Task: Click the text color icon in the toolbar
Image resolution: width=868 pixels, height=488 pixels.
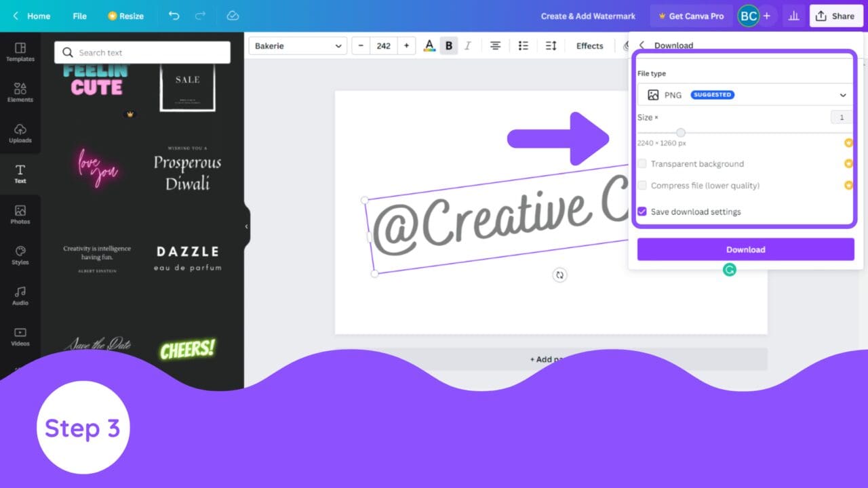Action: point(429,45)
